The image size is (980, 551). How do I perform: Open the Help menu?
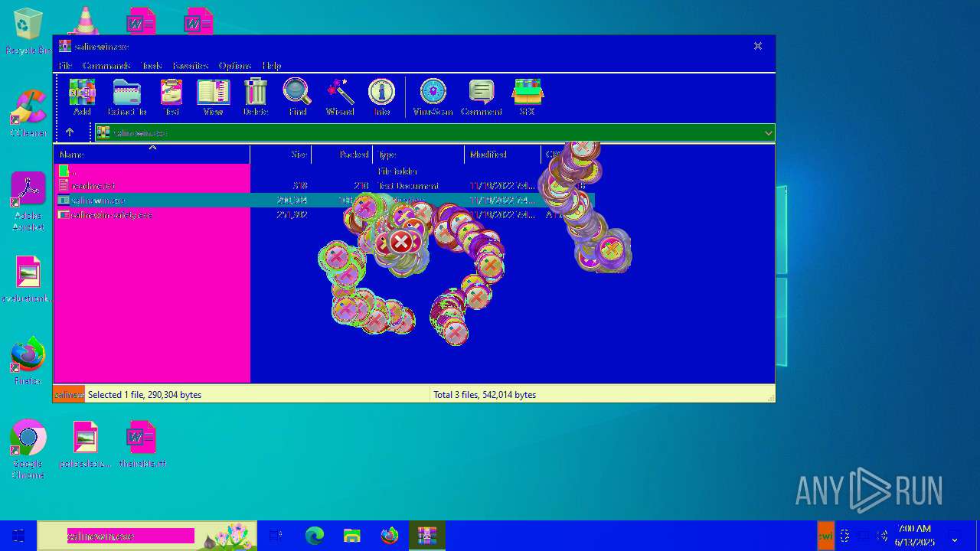[x=272, y=66]
